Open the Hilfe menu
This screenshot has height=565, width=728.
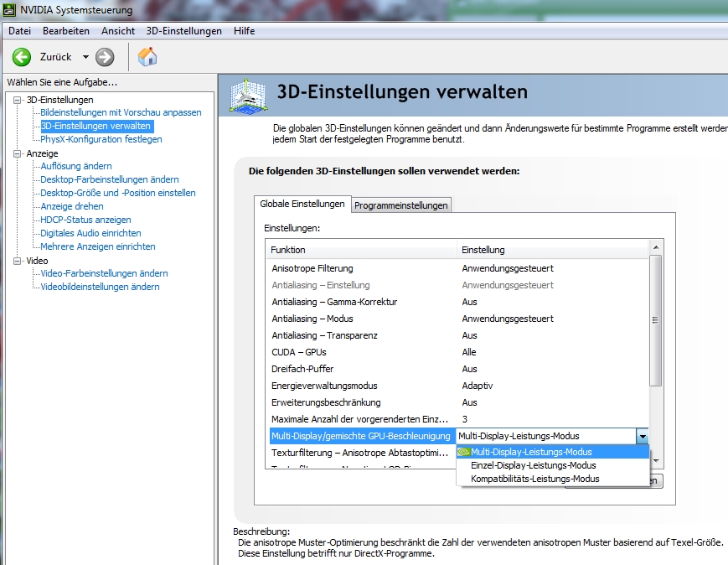tap(245, 31)
